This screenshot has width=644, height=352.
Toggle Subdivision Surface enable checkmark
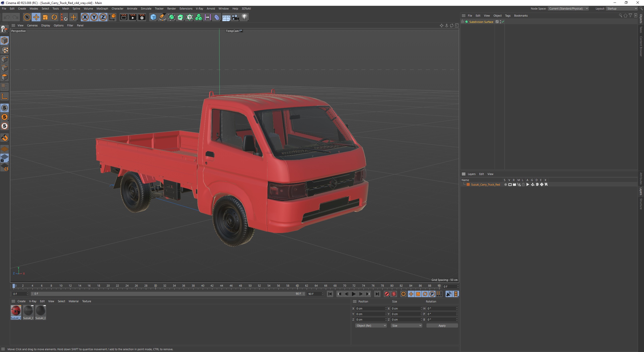pyautogui.click(x=503, y=22)
